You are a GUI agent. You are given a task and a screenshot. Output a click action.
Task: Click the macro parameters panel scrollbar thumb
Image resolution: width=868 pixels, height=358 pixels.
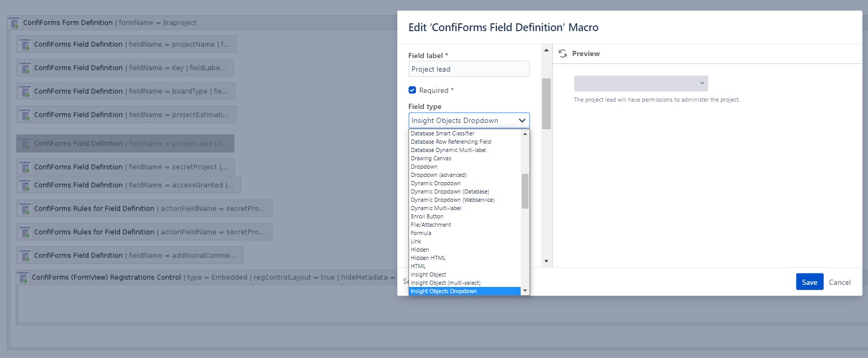point(546,104)
